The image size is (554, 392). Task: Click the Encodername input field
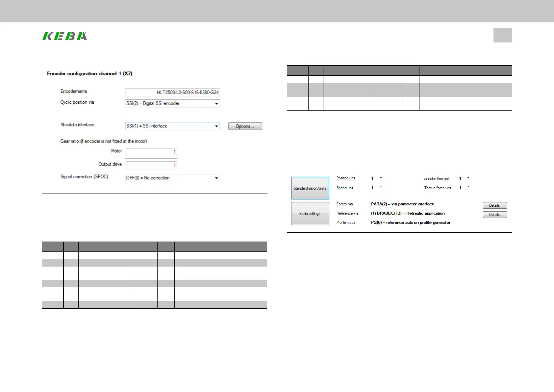172,92
